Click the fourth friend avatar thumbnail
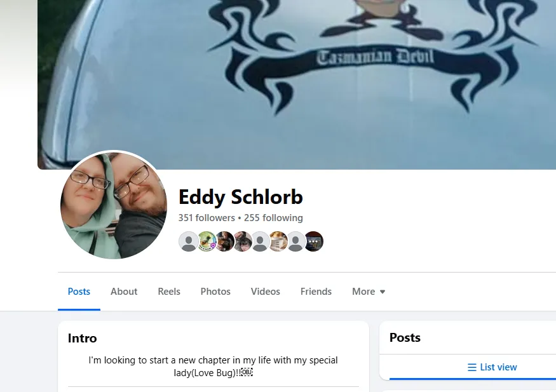 pos(243,241)
